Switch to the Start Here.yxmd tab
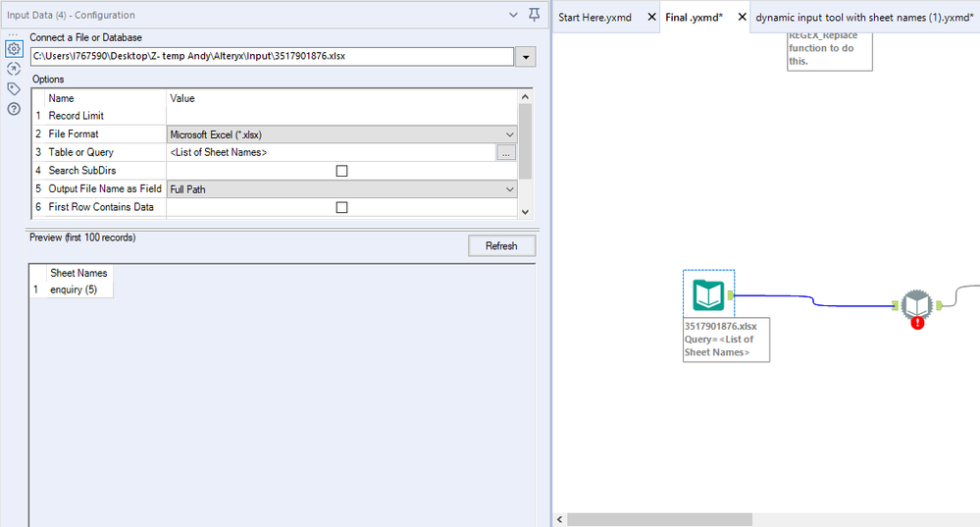This screenshot has height=527, width=980. (x=594, y=18)
